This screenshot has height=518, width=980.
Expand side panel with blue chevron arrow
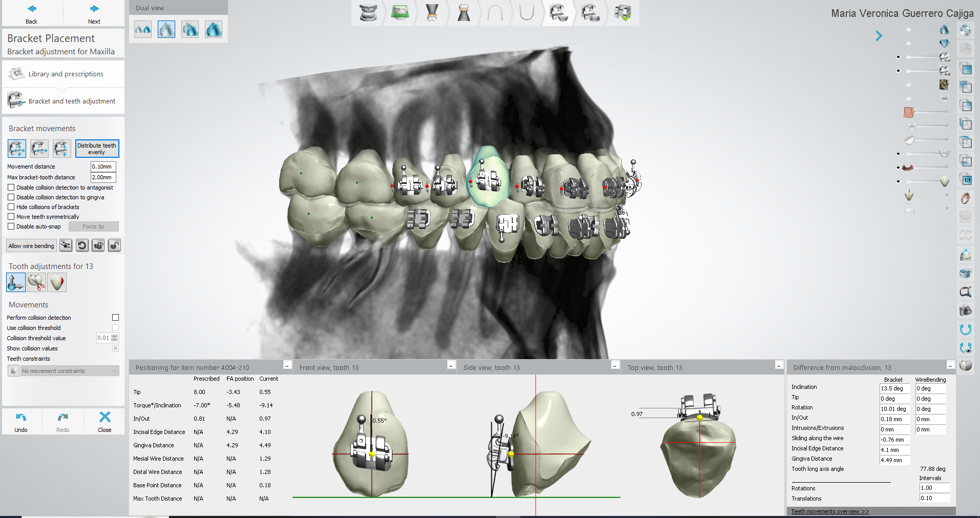click(879, 36)
